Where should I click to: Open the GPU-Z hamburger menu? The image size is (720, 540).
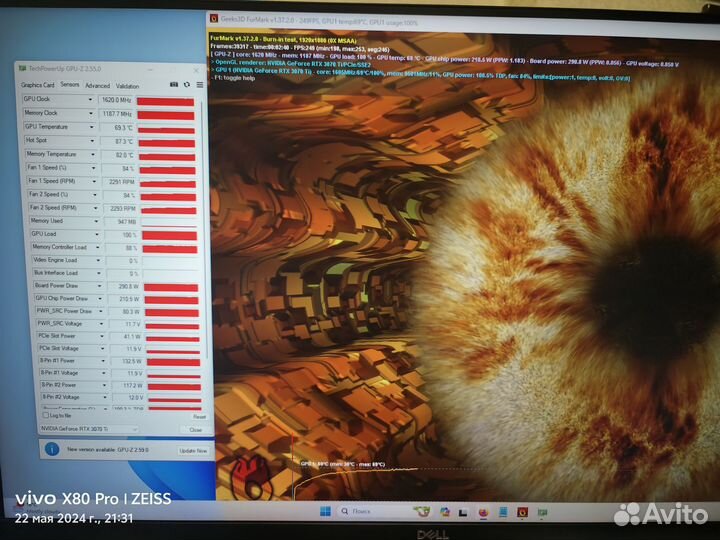point(200,85)
